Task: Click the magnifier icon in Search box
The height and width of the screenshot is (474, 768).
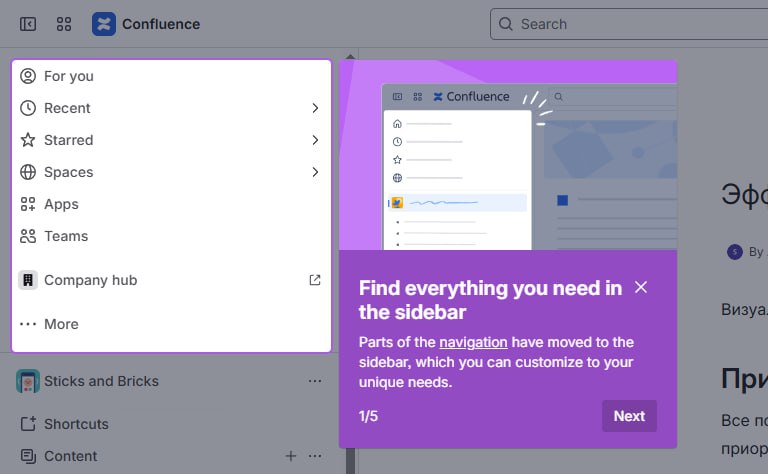Action: click(x=505, y=24)
